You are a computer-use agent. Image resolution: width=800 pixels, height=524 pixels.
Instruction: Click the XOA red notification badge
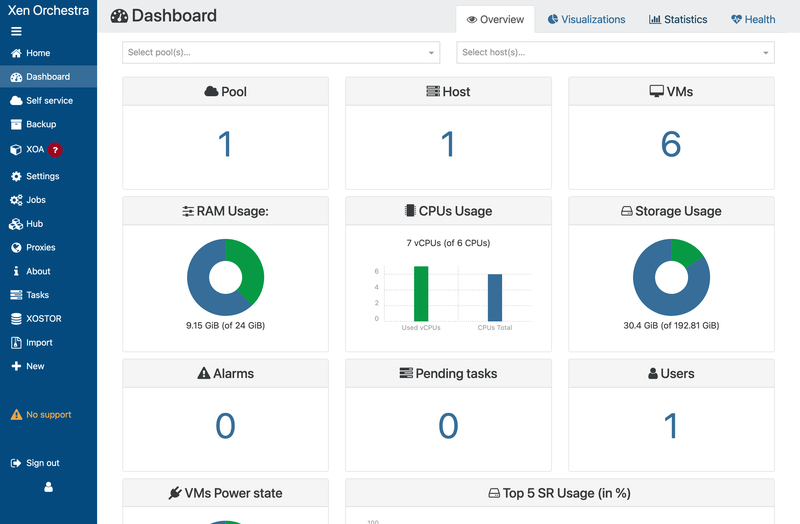(x=55, y=150)
